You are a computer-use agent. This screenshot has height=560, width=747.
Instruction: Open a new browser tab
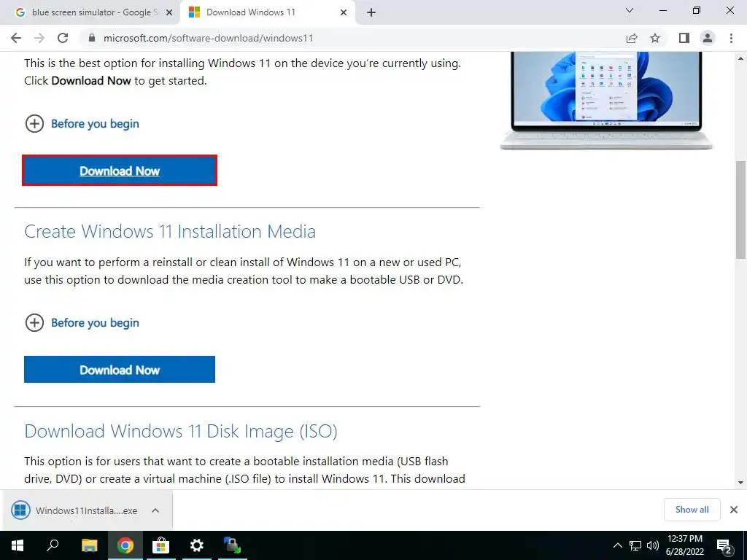pyautogui.click(x=371, y=12)
